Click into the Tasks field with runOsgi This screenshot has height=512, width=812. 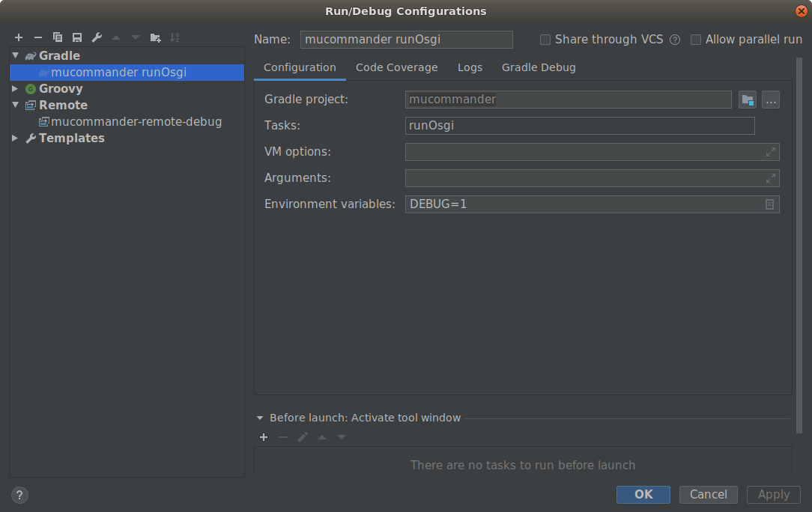(580, 126)
